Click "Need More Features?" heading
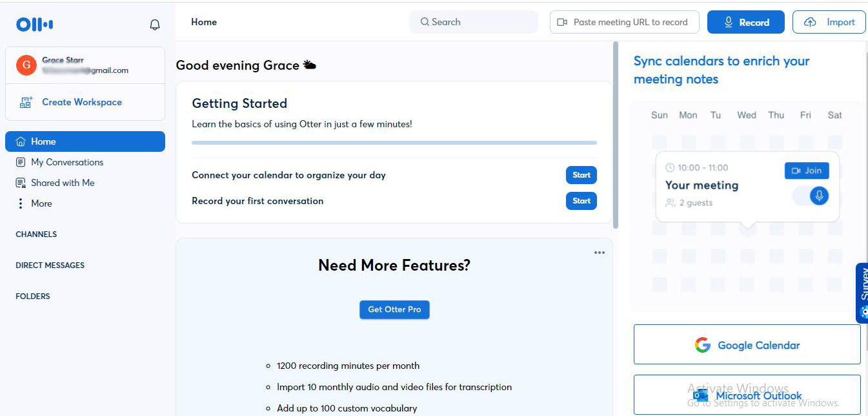868x416 pixels. click(394, 265)
